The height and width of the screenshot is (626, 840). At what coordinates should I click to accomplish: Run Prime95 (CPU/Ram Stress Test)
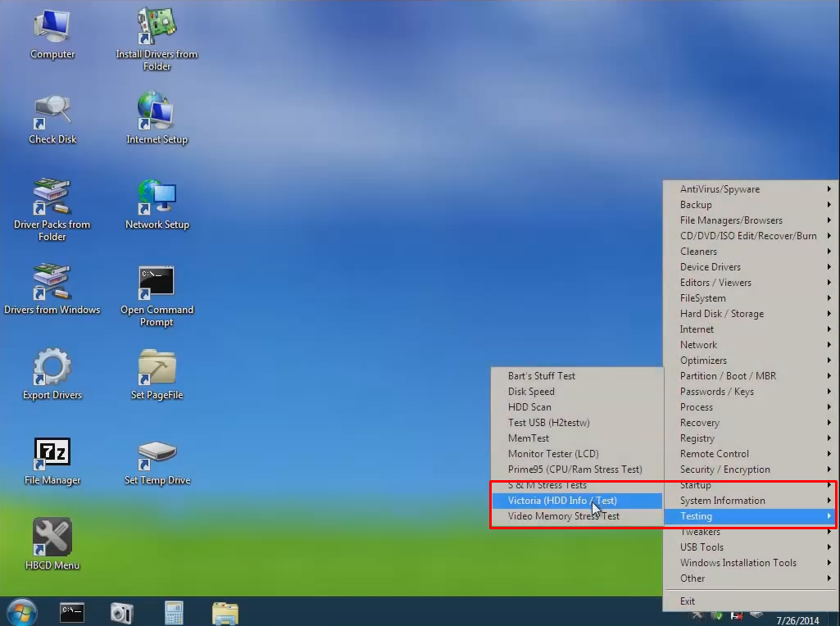click(x=577, y=469)
